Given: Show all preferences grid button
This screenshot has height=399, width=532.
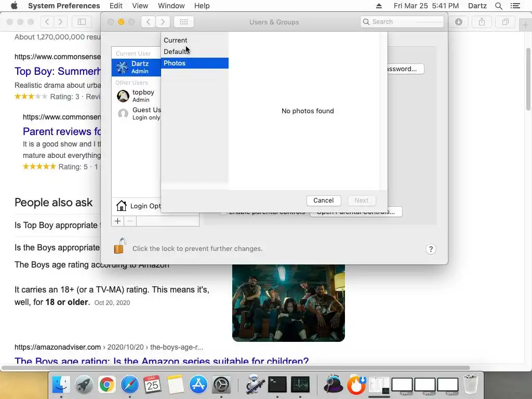Looking at the screenshot, I should pos(183,22).
